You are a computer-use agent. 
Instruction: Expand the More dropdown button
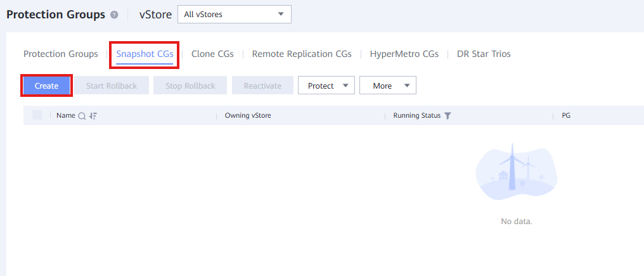point(387,85)
